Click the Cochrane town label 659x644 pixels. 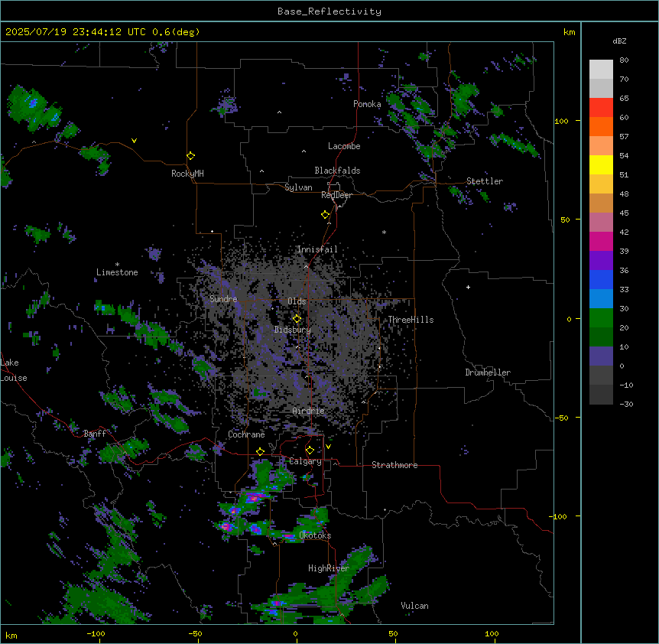coord(246,434)
